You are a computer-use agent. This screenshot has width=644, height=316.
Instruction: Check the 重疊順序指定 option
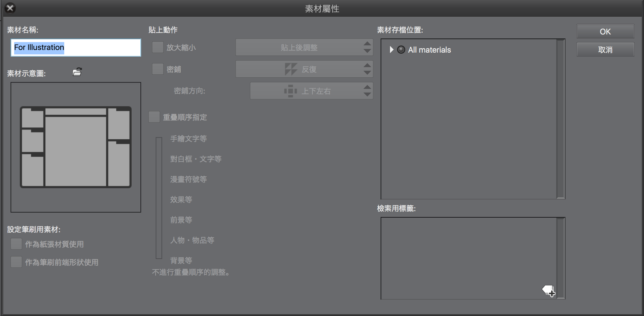coord(154,117)
